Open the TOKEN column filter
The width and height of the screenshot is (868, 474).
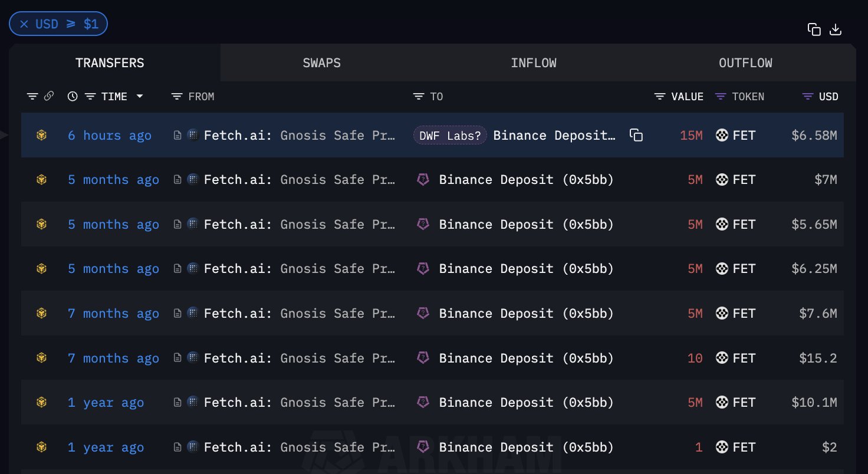[721, 96]
